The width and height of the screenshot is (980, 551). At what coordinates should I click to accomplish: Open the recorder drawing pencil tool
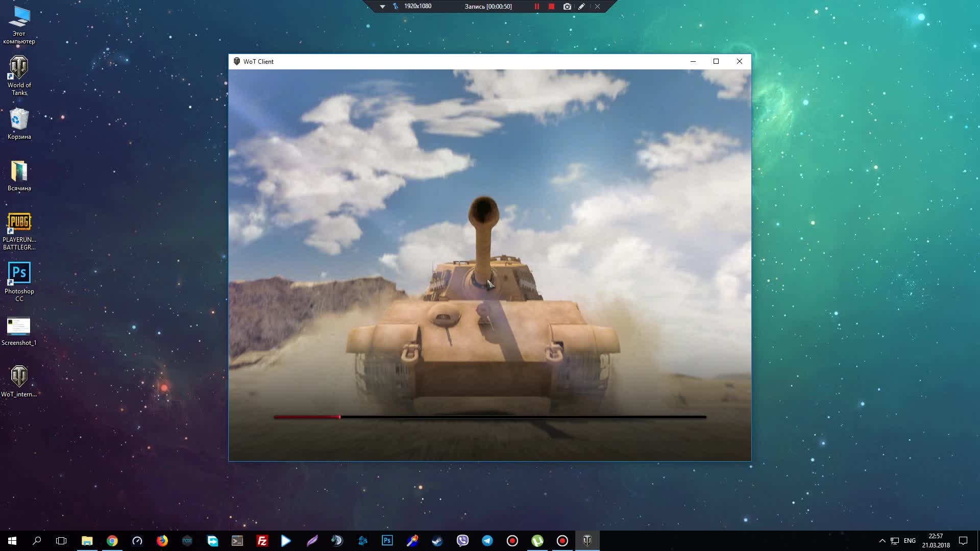581,7
